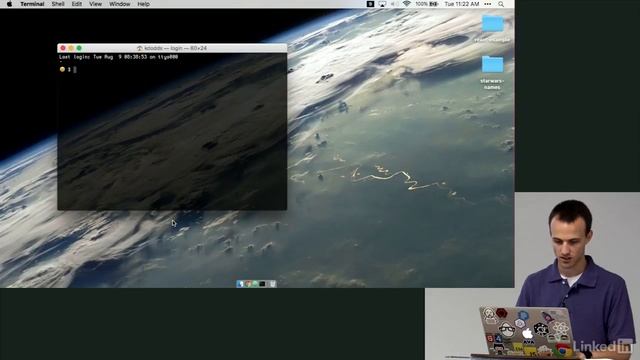
Task: Open Finder from the Dock
Action: point(240,284)
